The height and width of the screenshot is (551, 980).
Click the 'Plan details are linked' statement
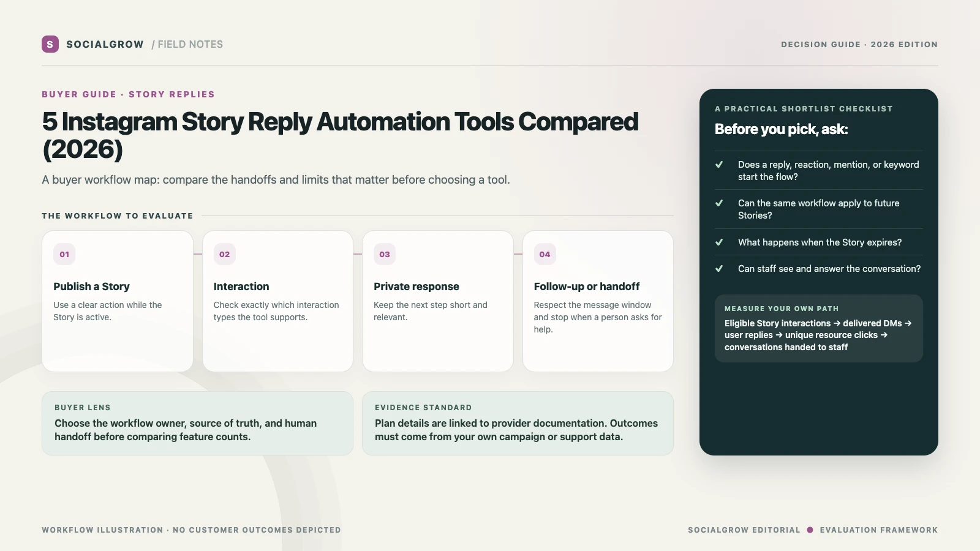516,430
